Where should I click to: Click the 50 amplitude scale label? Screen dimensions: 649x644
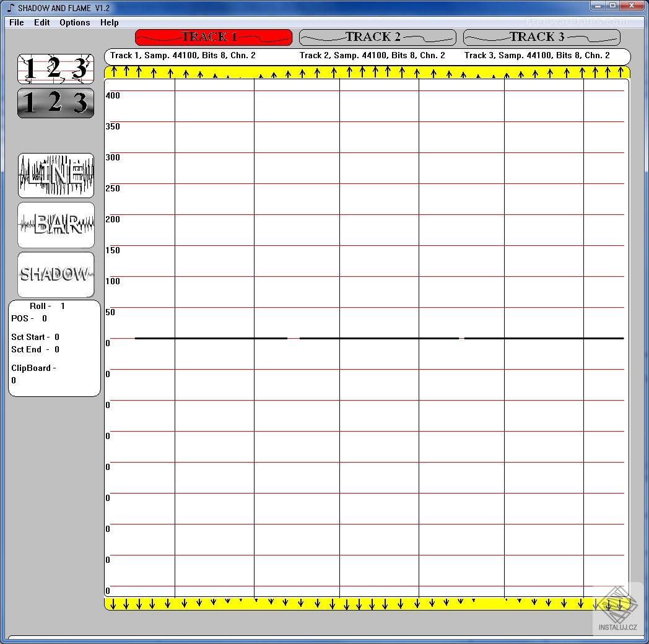point(110,313)
